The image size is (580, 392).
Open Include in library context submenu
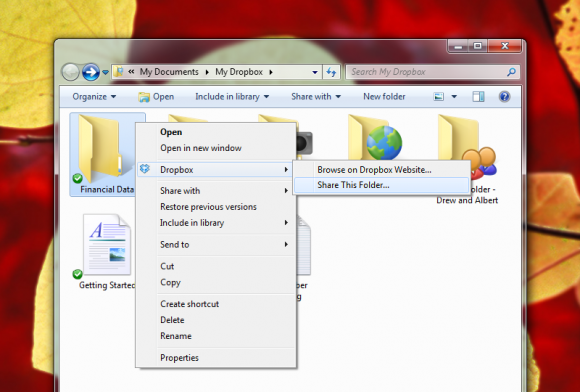216,223
